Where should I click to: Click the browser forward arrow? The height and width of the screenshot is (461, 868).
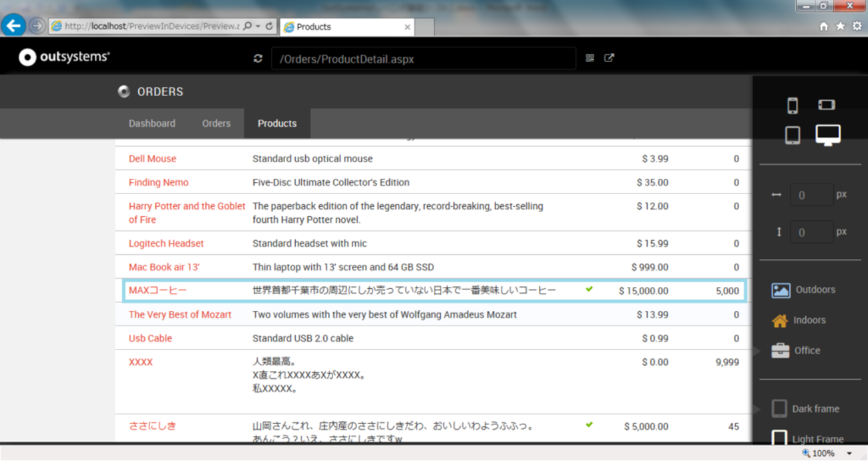pyautogui.click(x=37, y=27)
